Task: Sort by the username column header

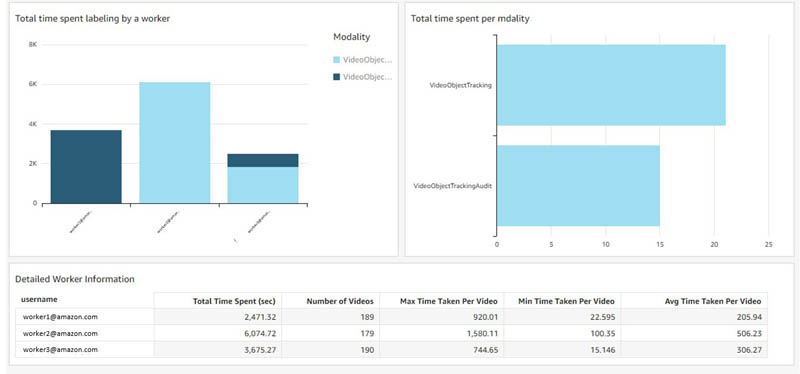Action: [x=39, y=300]
